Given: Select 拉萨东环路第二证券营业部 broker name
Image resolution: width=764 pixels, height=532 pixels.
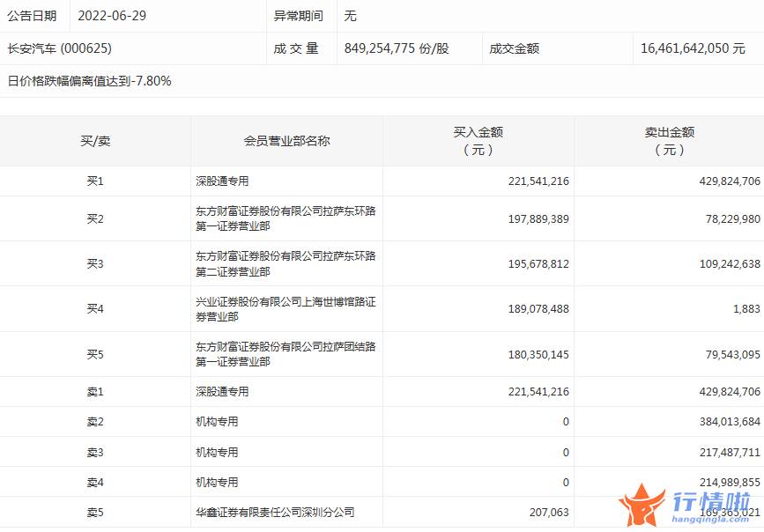Looking at the screenshot, I should 286,263.
